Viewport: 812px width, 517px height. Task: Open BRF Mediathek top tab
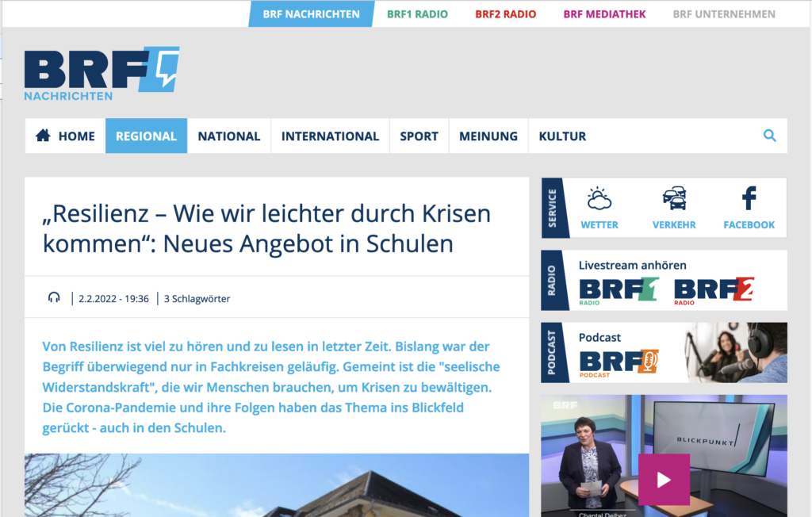tap(604, 14)
